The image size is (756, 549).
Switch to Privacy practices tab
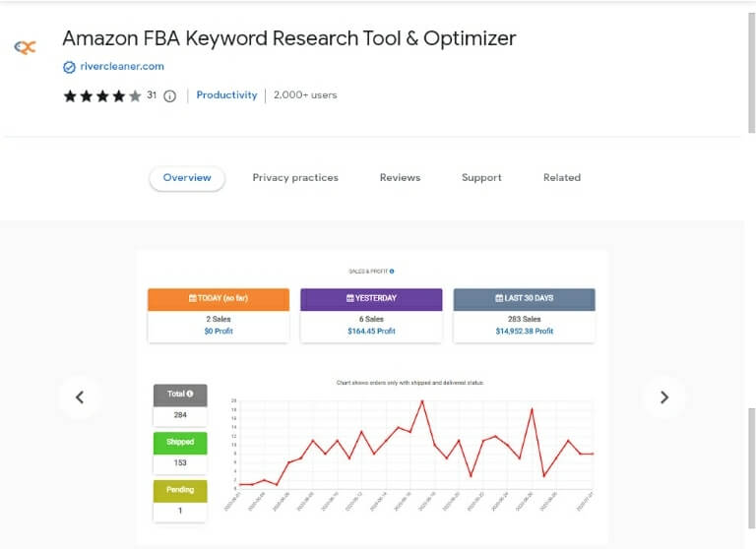tap(295, 178)
